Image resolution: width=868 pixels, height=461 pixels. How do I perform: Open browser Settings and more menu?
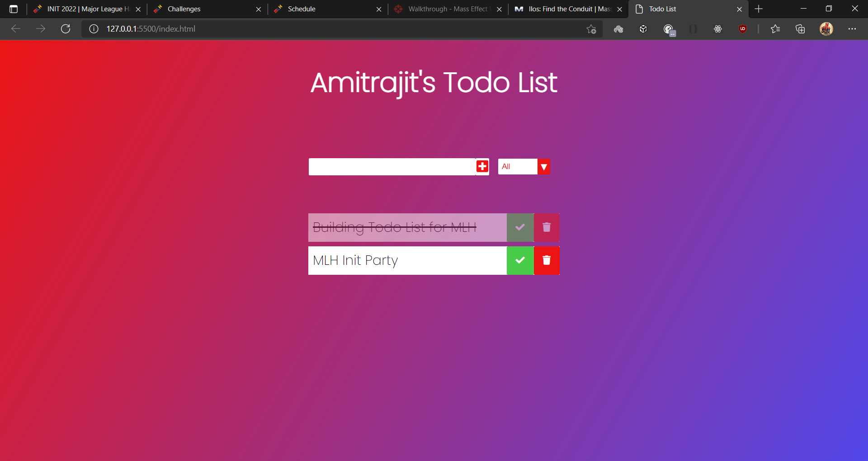[x=852, y=29]
